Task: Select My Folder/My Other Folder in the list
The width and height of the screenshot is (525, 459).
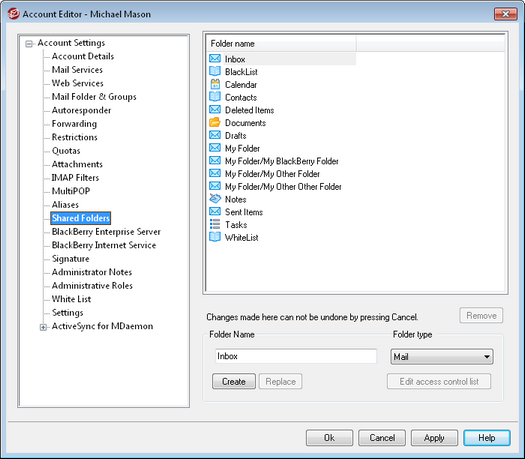Action: pyautogui.click(x=272, y=174)
